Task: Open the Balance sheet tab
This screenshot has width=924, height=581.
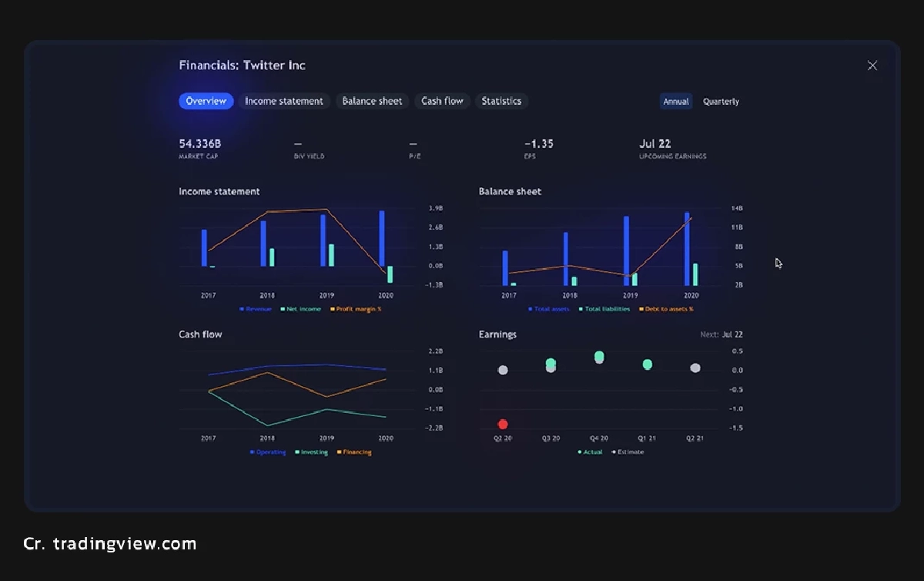Action: coord(372,101)
